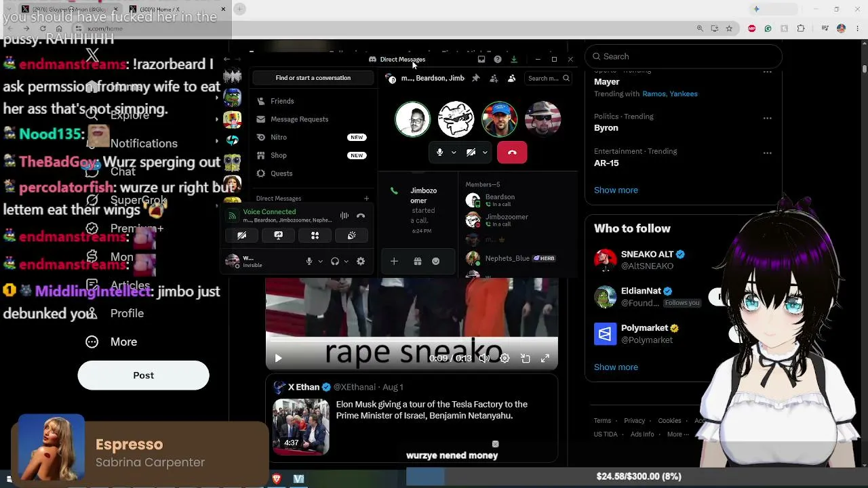The image size is (868, 488).
Task: Play the X video
Action: pos(278,359)
